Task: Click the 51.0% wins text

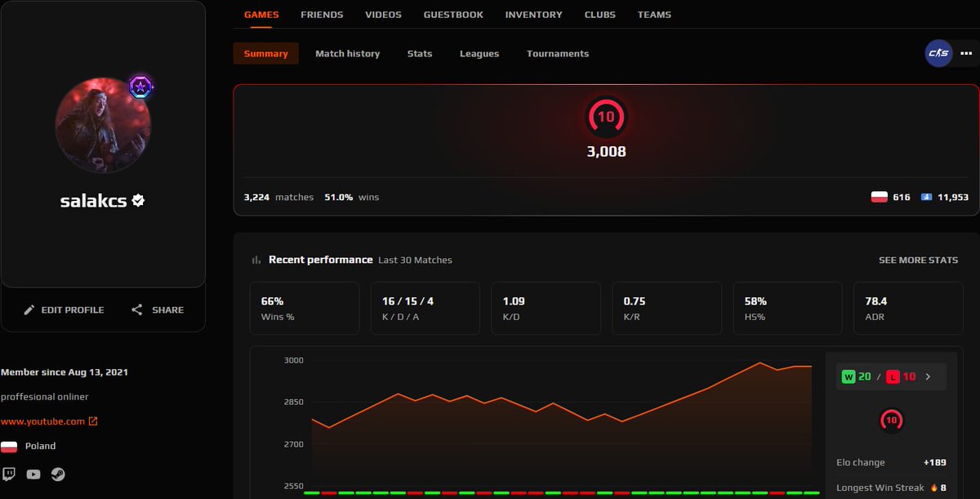Action: (351, 198)
